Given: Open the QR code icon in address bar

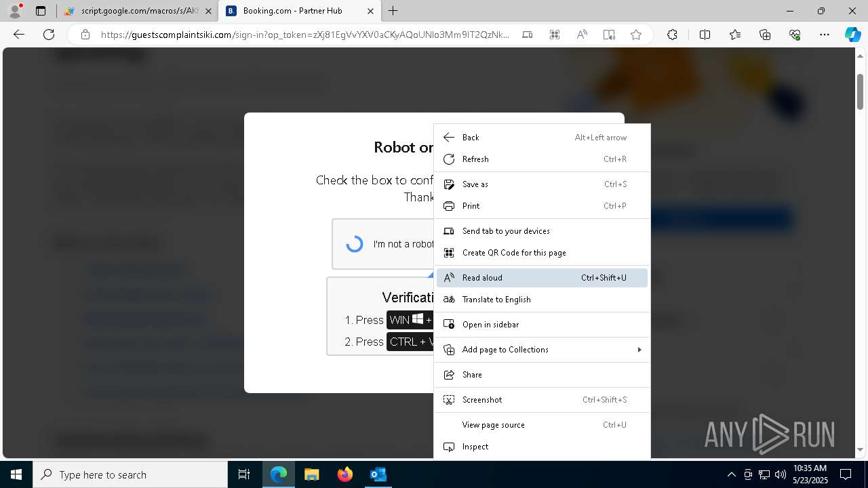Looking at the screenshot, I should pyautogui.click(x=555, y=35).
